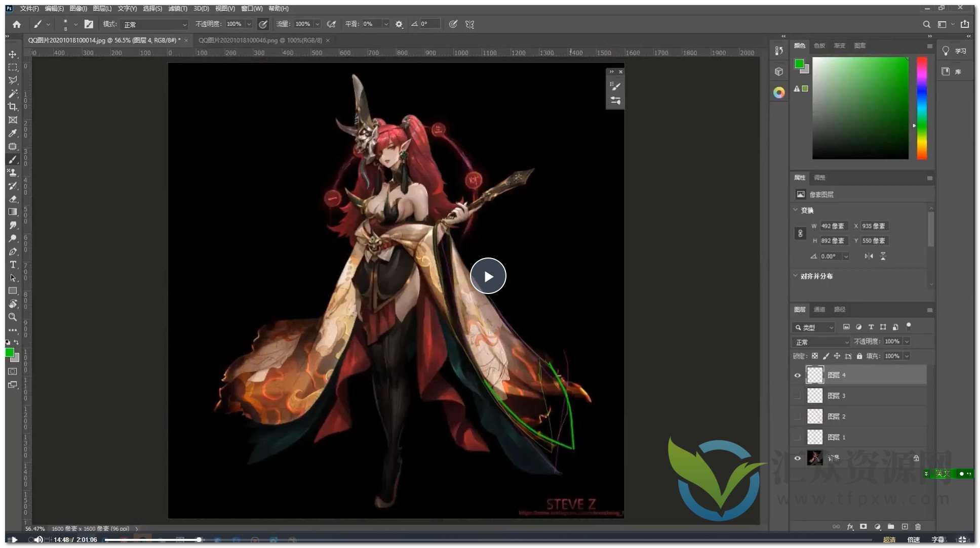The width and height of the screenshot is (980, 548).
Task: Open the 文件(F) menu
Action: coord(29,9)
